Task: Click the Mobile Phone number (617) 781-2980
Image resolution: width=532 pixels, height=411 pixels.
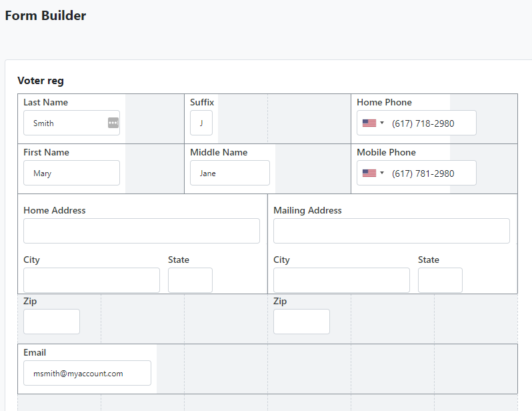Action: pyautogui.click(x=423, y=173)
